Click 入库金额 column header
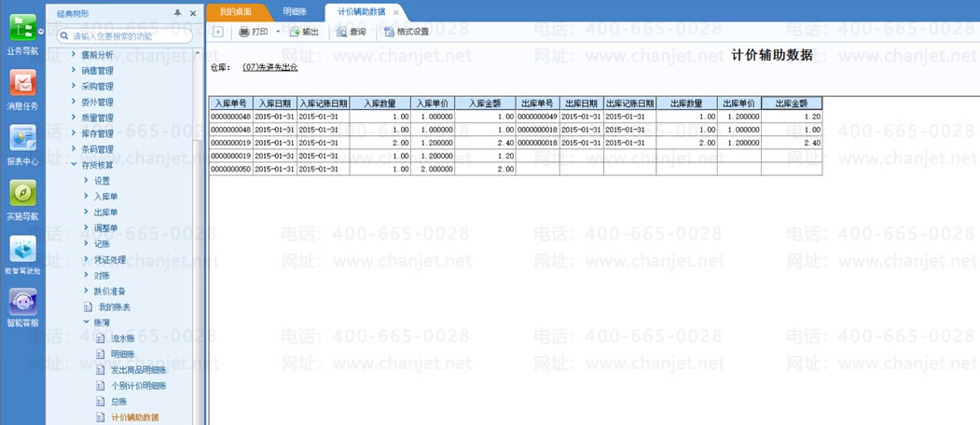This screenshot has width=980, height=425. coord(485,103)
